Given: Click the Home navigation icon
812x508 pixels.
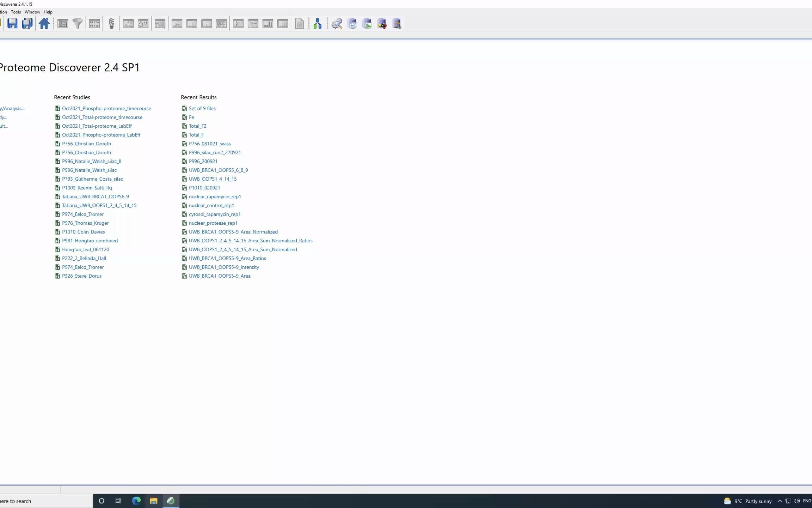Looking at the screenshot, I should click(x=44, y=23).
